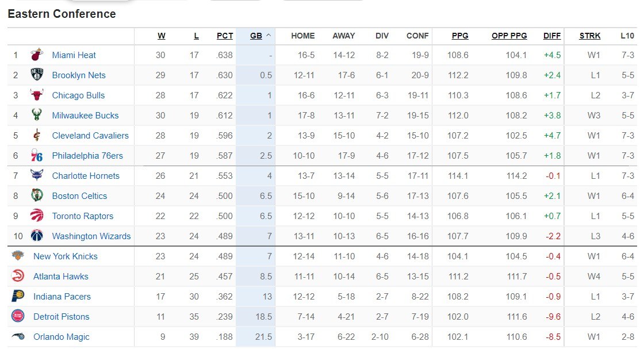Open the Boston Celtics team link
The height and width of the screenshot is (349, 644).
(79, 196)
